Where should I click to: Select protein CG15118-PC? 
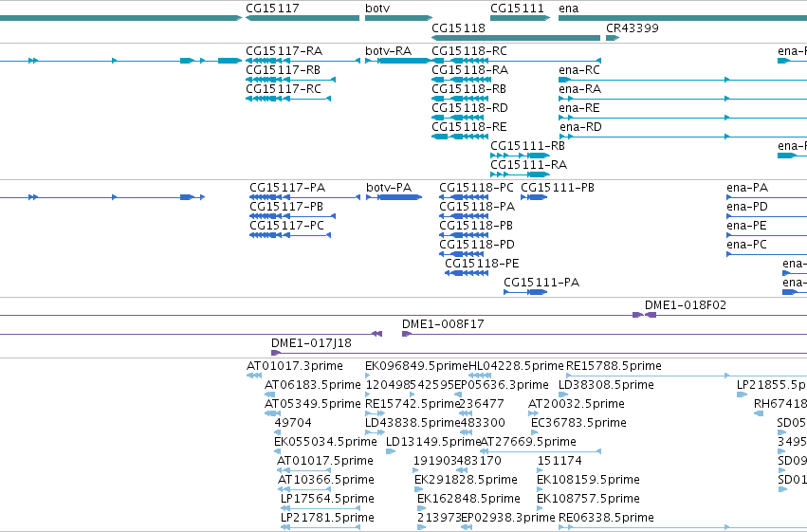[464, 197]
